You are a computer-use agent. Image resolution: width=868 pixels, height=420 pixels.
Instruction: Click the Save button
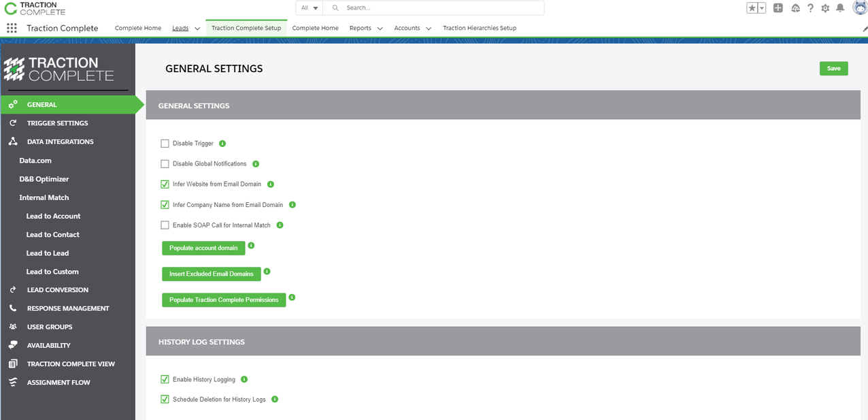[833, 68]
